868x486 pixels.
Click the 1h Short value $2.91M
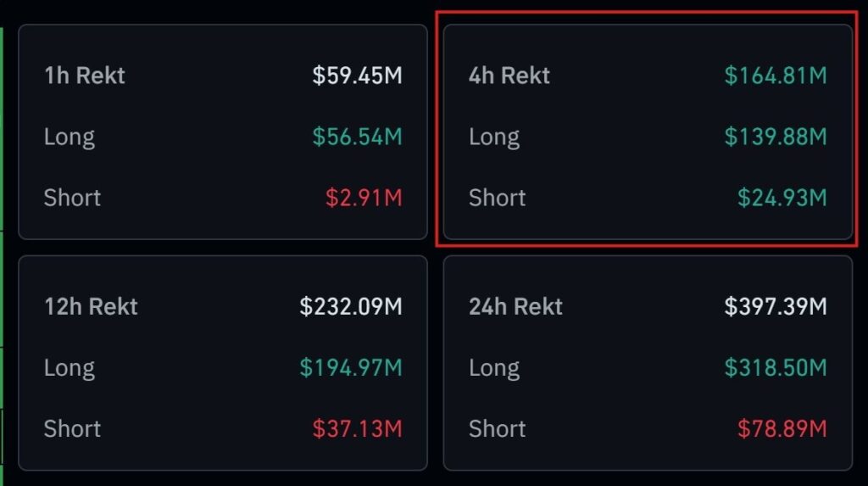pyautogui.click(x=364, y=198)
